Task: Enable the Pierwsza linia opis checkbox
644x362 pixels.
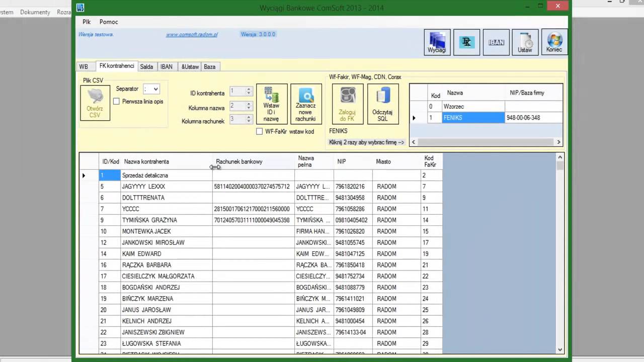Action: pyautogui.click(x=116, y=102)
